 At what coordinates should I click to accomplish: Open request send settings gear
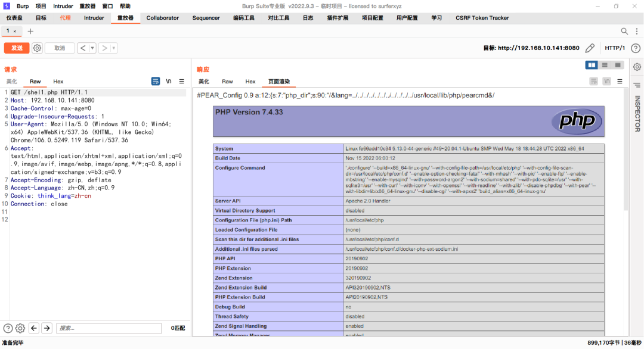pos(37,48)
